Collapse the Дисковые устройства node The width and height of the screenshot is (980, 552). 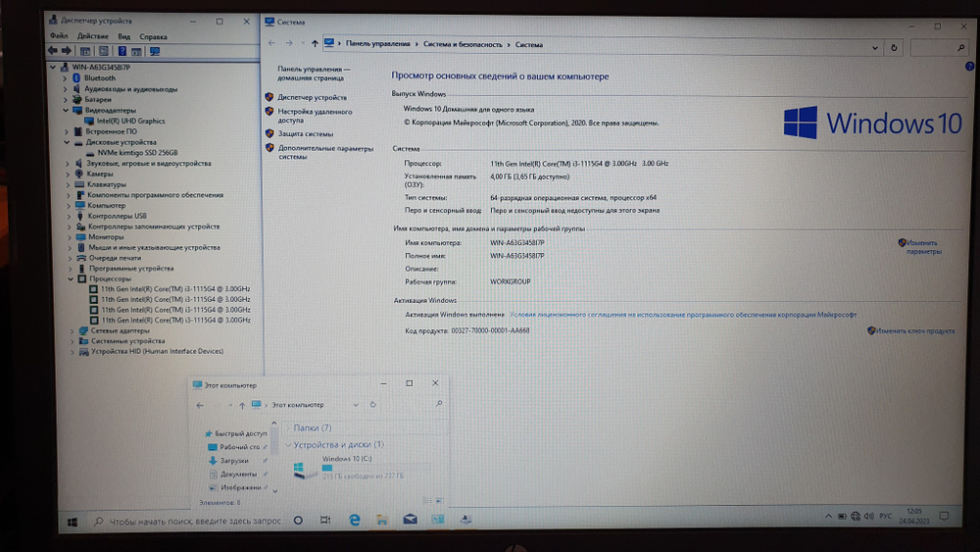tap(67, 142)
